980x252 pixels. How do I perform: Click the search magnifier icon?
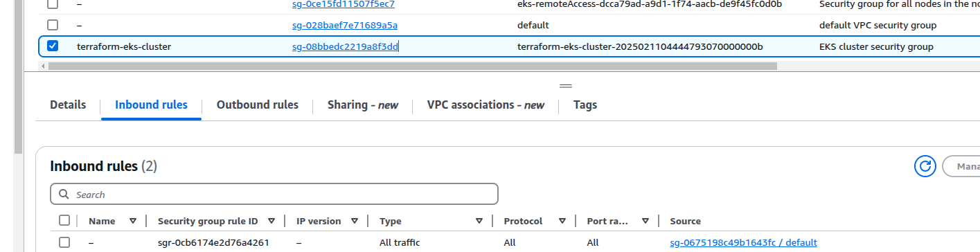[64, 195]
